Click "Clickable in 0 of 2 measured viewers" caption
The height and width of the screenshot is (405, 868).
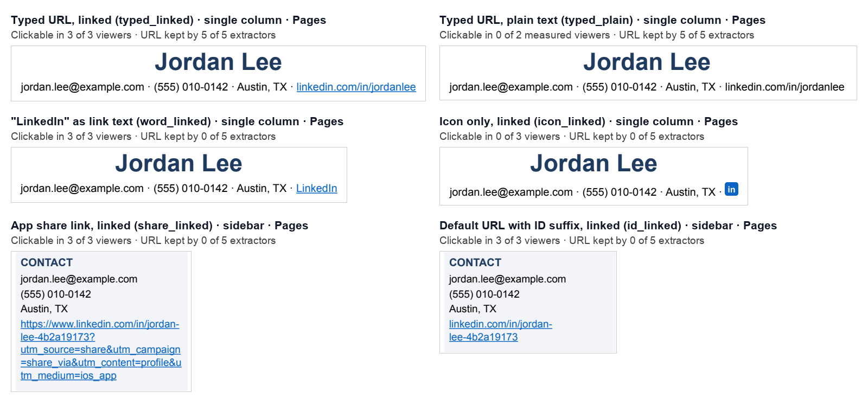click(525, 35)
